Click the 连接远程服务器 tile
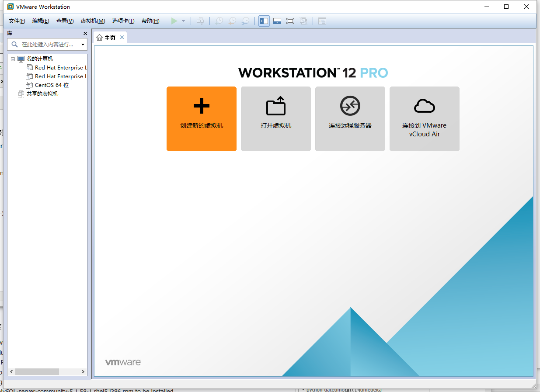 (350, 119)
